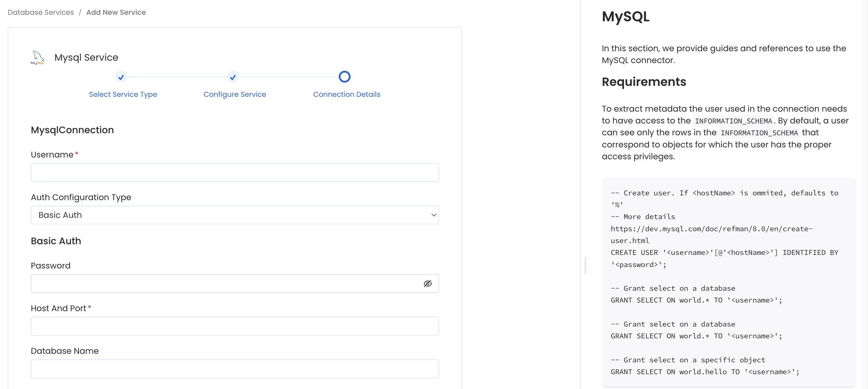Viewport: 868px width, 389px height.
Task: Click the MySQL service logo icon
Action: 37,57
